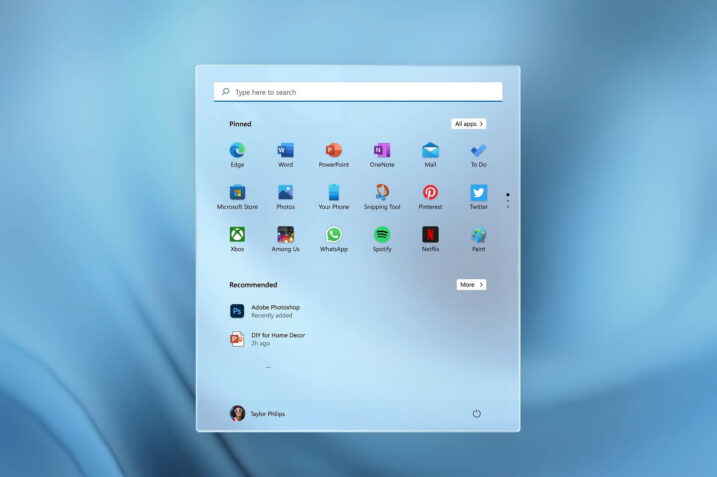
Task: Launch Microsoft Store
Action: tap(237, 193)
